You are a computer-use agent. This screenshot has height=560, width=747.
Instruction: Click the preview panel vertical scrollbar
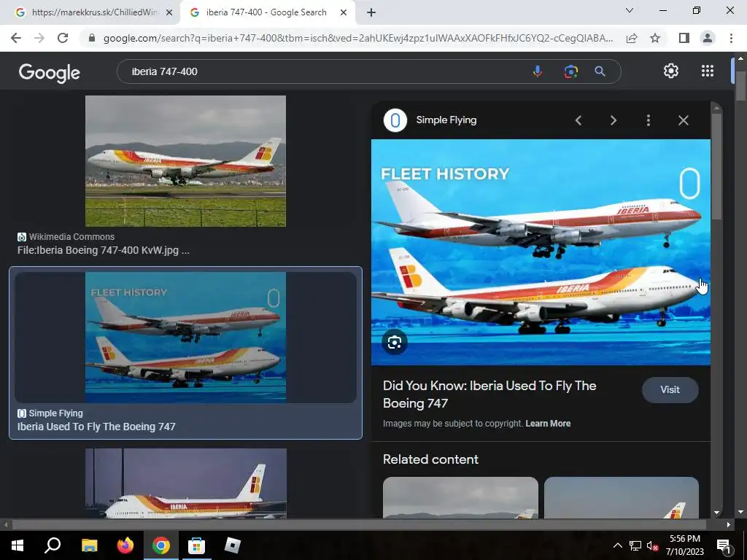(x=716, y=167)
